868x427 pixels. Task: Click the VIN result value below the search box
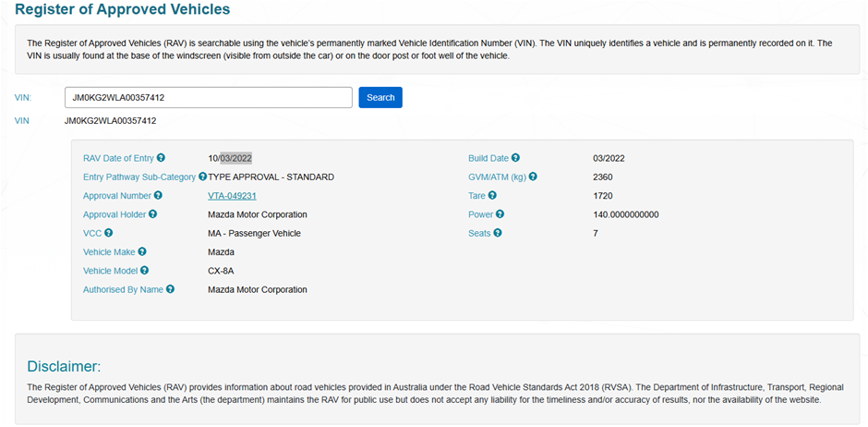[110, 121]
